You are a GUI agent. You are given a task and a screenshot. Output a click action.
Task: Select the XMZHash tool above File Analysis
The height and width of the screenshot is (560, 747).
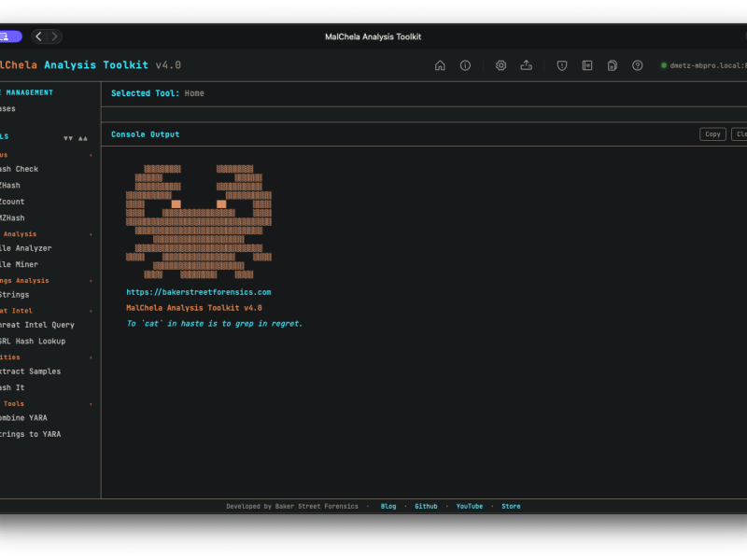(x=12, y=217)
